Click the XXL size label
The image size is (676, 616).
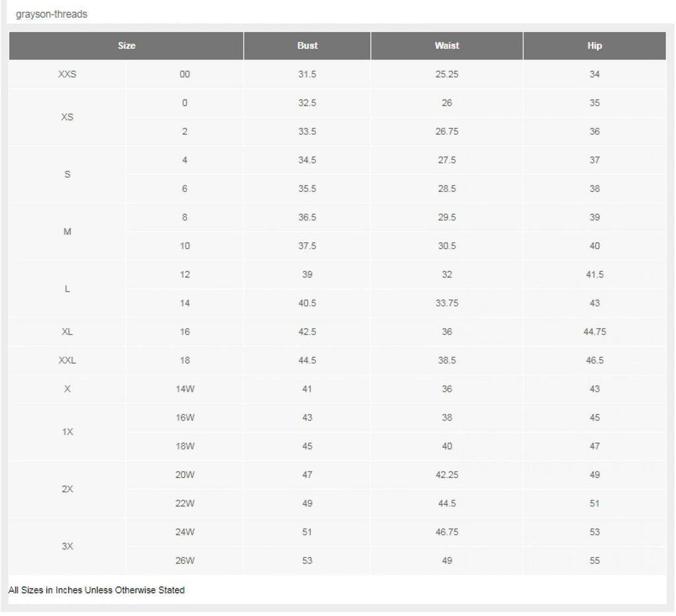(67, 360)
